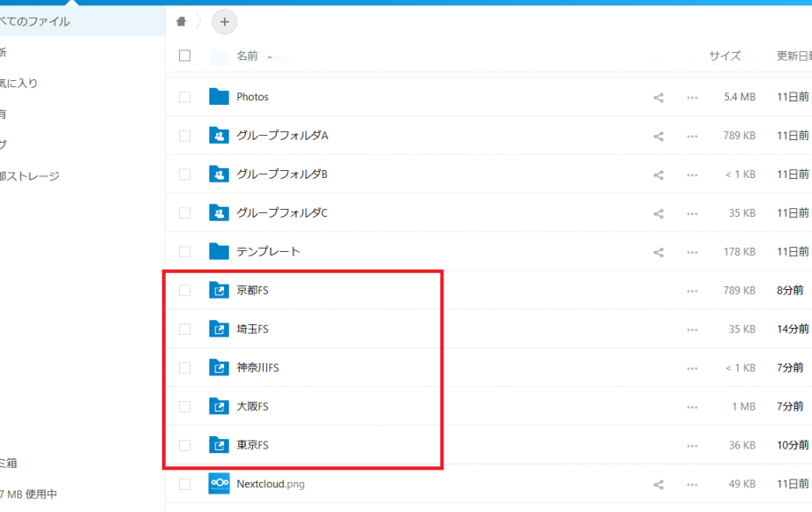Check the checkbox next to the Photos folder
Image resolution: width=812 pixels, height=512 pixels.
point(184,97)
